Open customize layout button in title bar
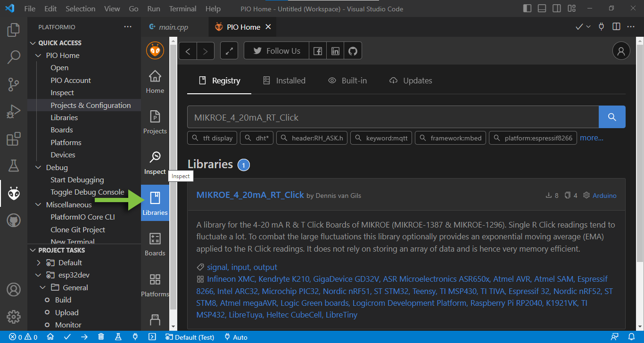 [571, 8]
